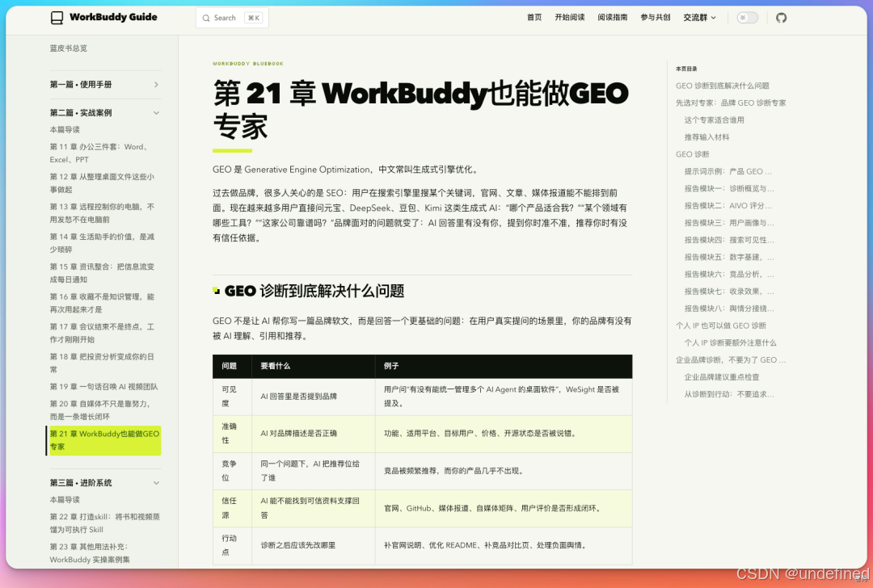Open chapter 第 18 章 把投资分析
Viewport: 873px width, 588px height.
[102, 363]
